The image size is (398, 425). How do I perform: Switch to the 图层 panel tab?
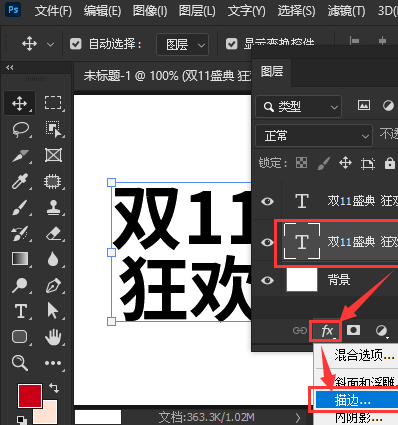(x=272, y=72)
